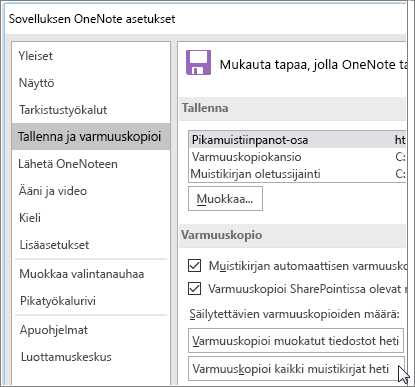
Task: Open the Apuohjelmat category
Action: click(x=91, y=330)
